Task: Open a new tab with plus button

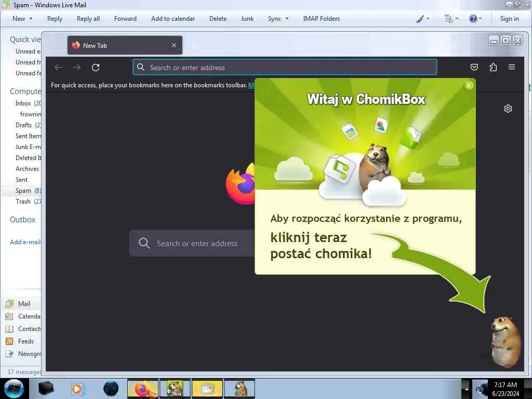Action: (194, 45)
